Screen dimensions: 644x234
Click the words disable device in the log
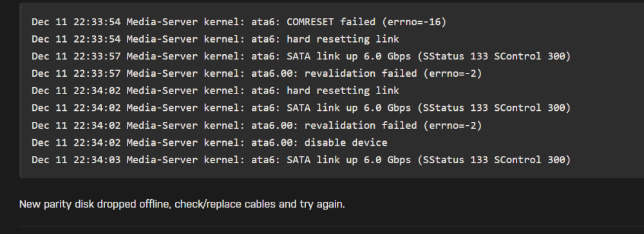pos(346,142)
